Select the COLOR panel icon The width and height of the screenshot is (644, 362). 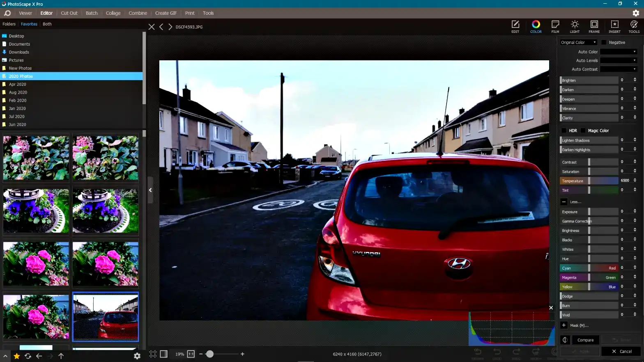(536, 27)
